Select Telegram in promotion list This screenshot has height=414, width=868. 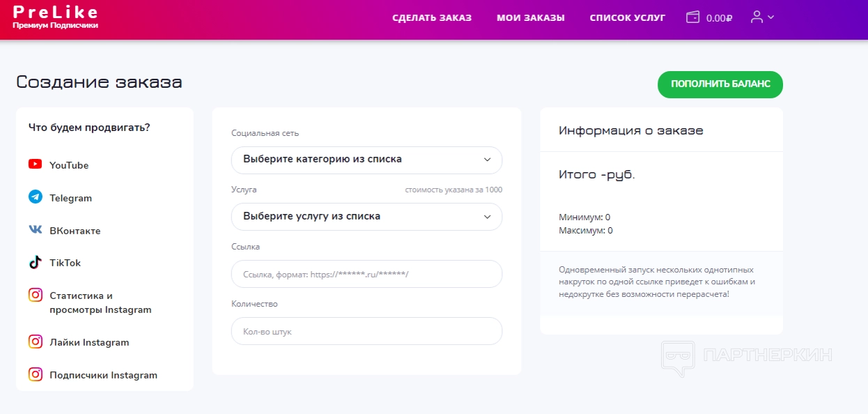(x=70, y=198)
